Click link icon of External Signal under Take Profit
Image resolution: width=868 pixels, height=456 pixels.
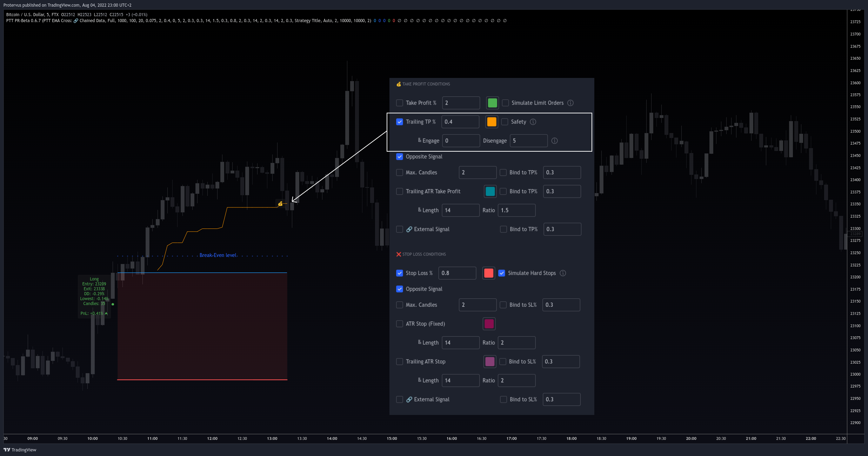tap(409, 229)
